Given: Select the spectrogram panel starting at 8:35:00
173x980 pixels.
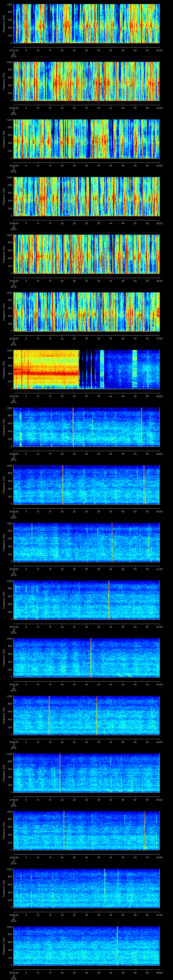Looking at the screenshot, I should click(x=87, y=254).
